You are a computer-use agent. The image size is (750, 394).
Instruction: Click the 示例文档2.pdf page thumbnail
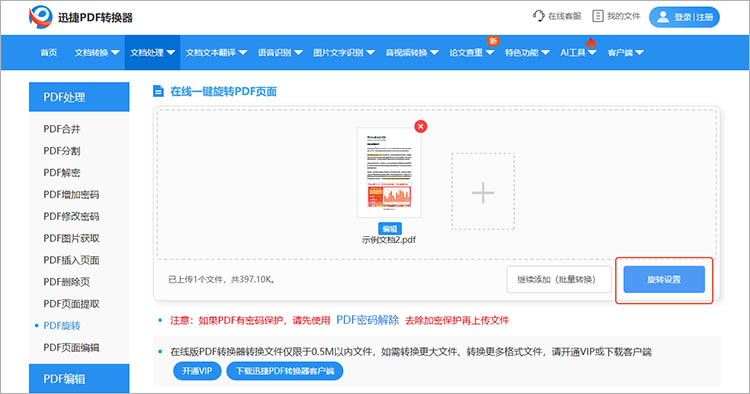389,173
